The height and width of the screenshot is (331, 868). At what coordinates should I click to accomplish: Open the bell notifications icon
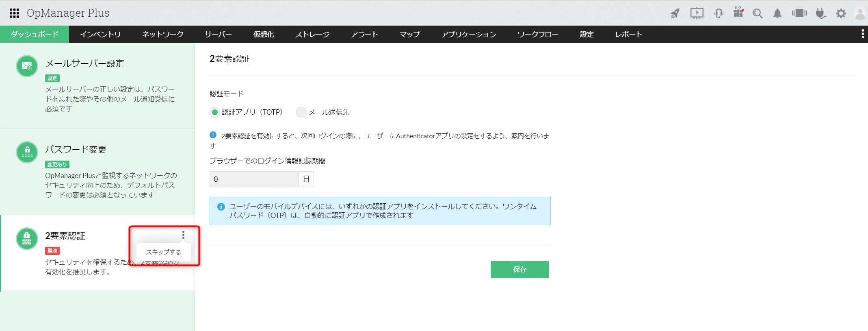[777, 13]
